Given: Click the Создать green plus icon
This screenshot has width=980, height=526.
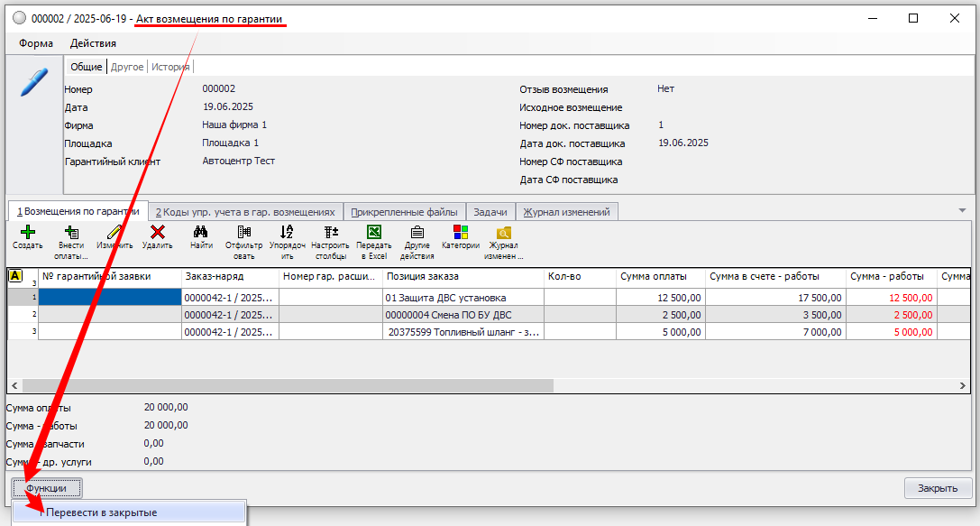Looking at the screenshot, I should point(28,233).
